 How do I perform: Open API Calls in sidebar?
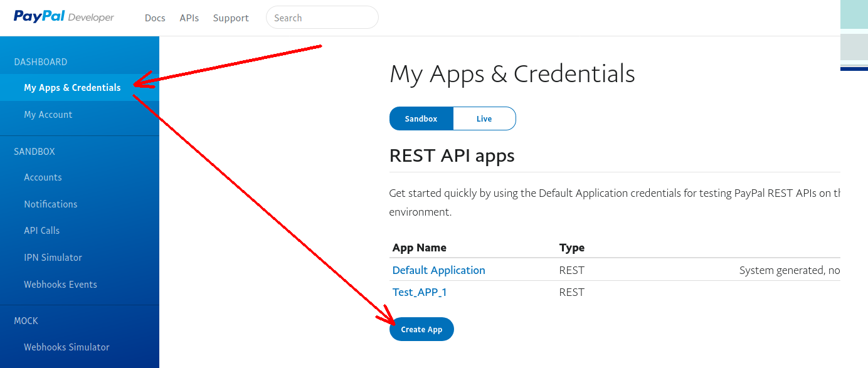pos(42,231)
